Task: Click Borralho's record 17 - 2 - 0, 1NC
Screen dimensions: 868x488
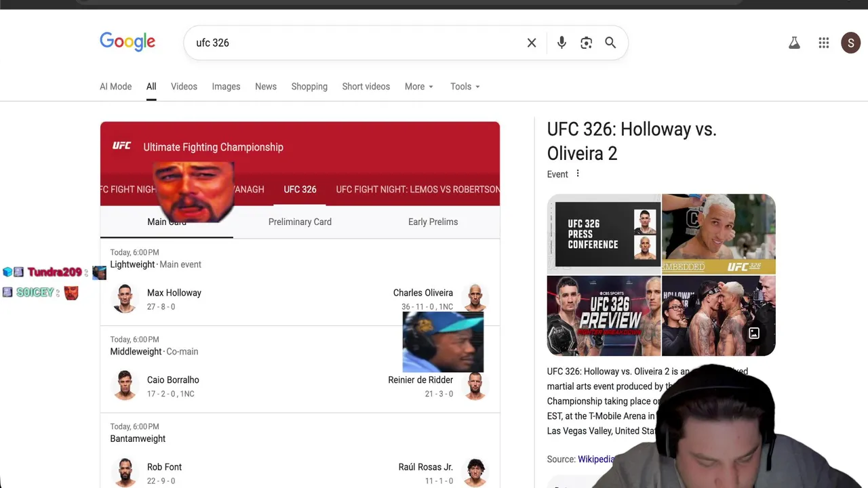Action: (x=171, y=394)
